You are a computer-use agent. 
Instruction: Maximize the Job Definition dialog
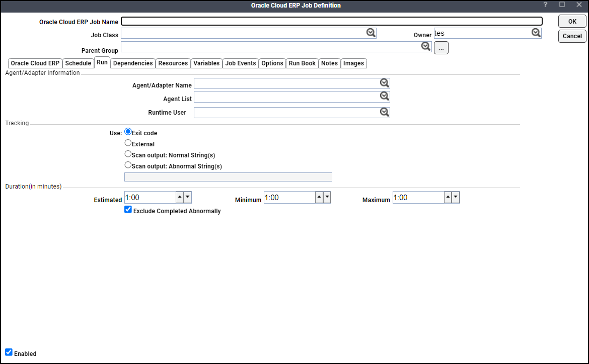562,5
